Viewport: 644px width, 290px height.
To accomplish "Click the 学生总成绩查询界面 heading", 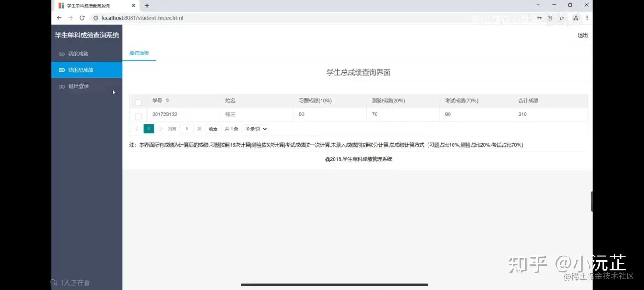I will pos(359,72).
